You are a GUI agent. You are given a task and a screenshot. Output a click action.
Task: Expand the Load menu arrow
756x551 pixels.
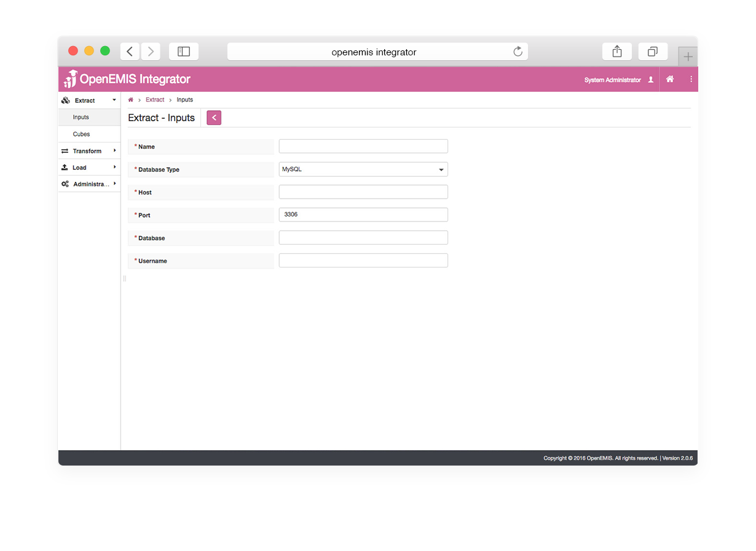coord(114,167)
